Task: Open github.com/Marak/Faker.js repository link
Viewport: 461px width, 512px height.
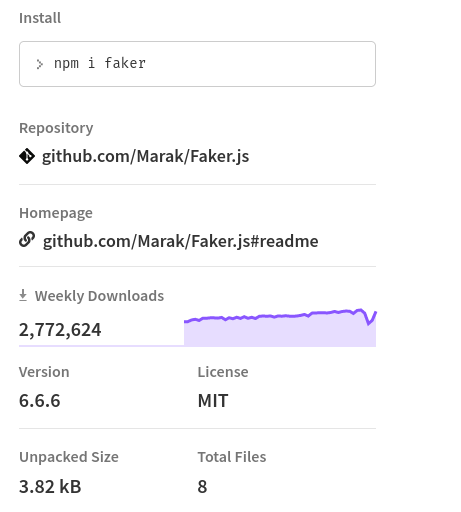Action: tap(145, 156)
